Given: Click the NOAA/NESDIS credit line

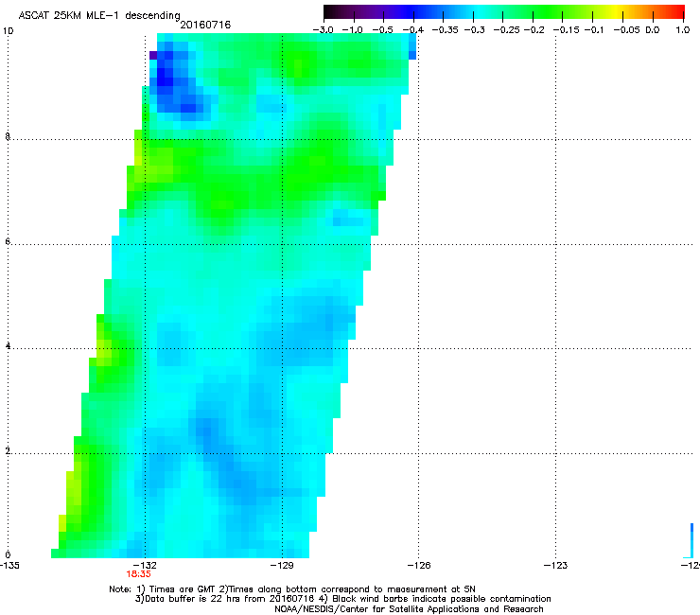Looking at the screenshot, I should (x=409, y=609).
